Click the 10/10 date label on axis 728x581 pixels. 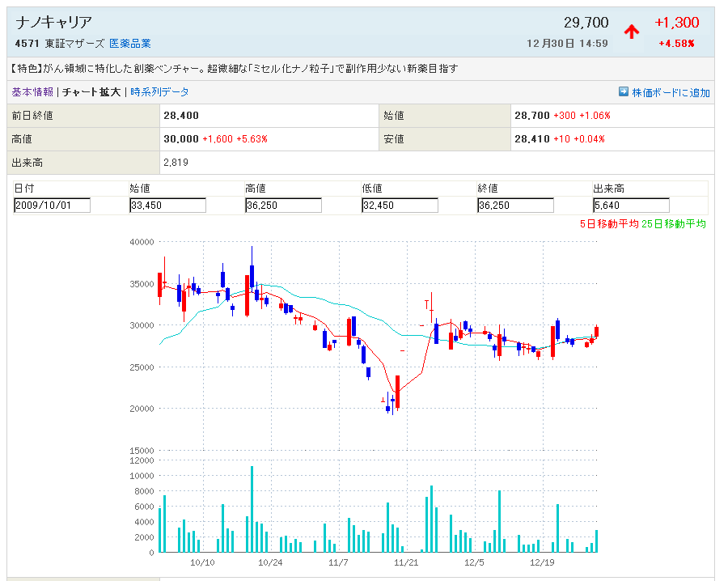pos(202,562)
